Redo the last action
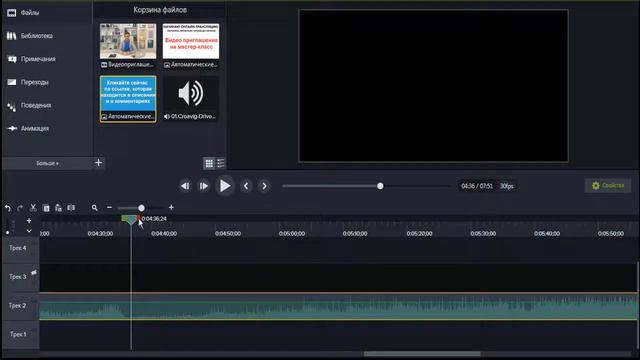This screenshot has height=360, width=640. click(20, 208)
